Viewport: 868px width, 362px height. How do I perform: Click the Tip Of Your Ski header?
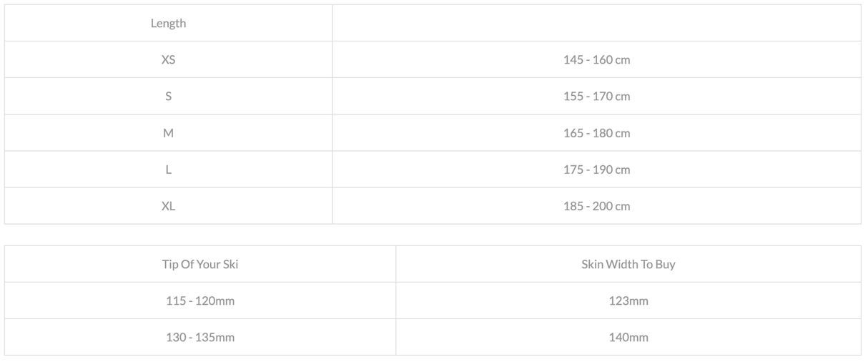(x=200, y=264)
